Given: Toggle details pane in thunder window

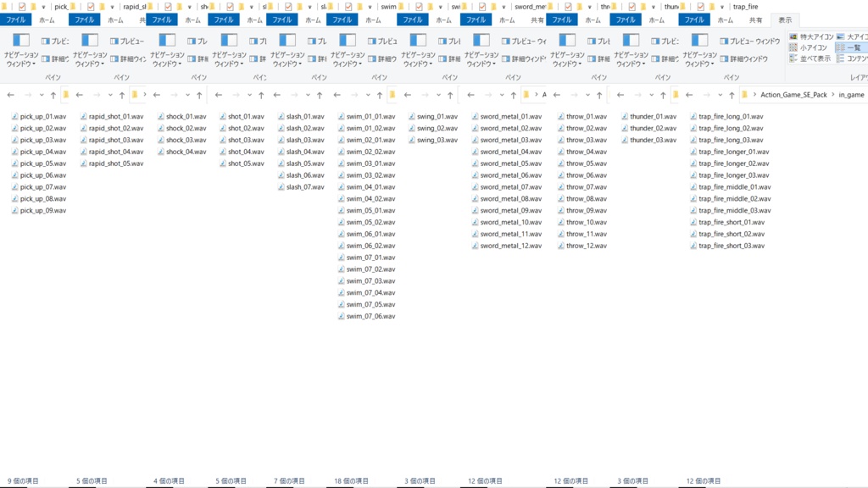Looking at the screenshot, I should pos(665,58).
